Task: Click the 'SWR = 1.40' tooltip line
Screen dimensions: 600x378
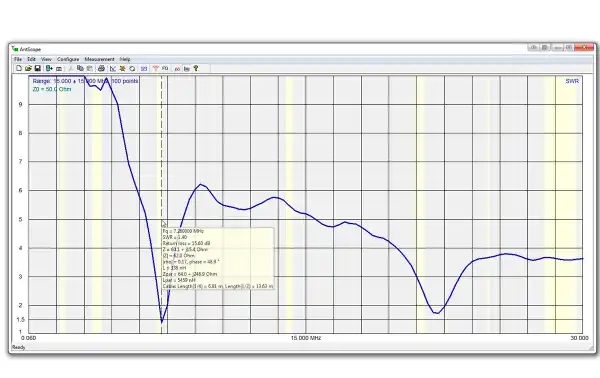Action: pos(175,237)
